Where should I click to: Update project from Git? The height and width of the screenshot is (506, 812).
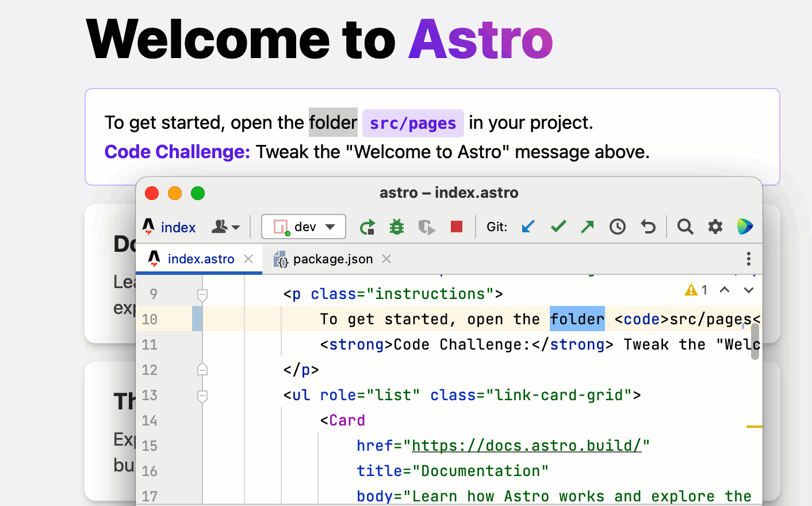pyautogui.click(x=528, y=227)
